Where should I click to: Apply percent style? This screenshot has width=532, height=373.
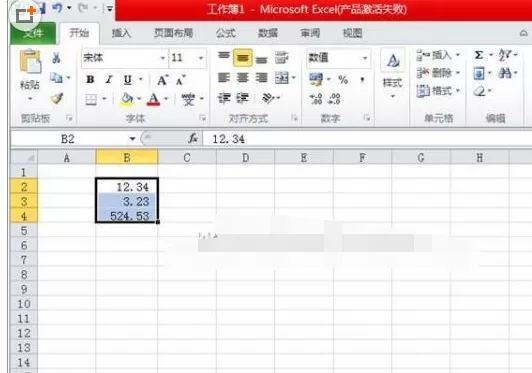pos(343,80)
